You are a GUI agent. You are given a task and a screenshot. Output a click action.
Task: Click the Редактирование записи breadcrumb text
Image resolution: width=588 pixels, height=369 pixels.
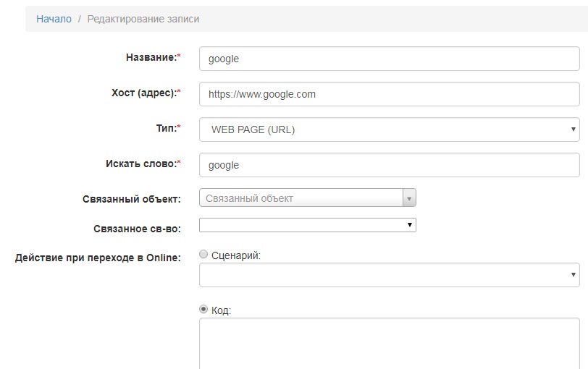click(x=143, y=20)
